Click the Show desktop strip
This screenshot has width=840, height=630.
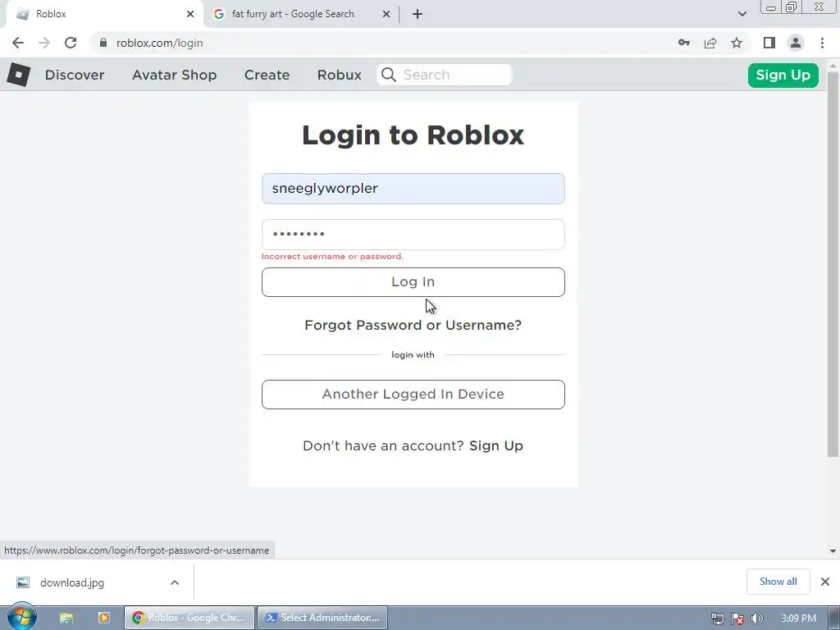834,618
